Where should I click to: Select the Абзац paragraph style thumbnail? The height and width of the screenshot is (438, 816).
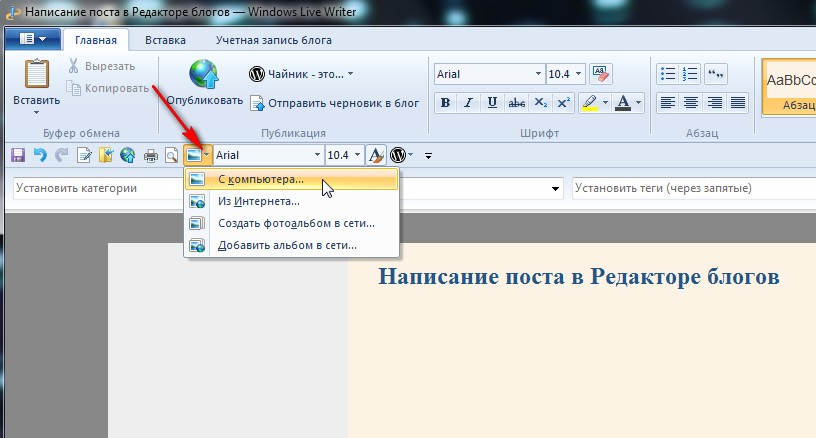pos(789,86)
